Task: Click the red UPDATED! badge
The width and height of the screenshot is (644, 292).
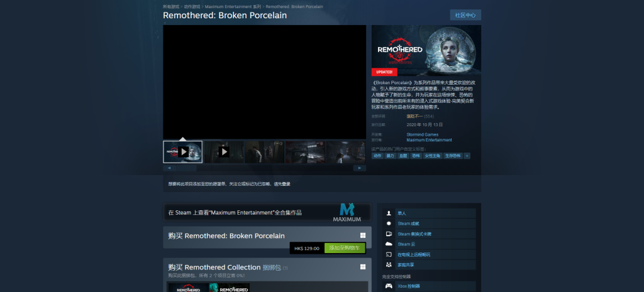Action: click(384, 72)
